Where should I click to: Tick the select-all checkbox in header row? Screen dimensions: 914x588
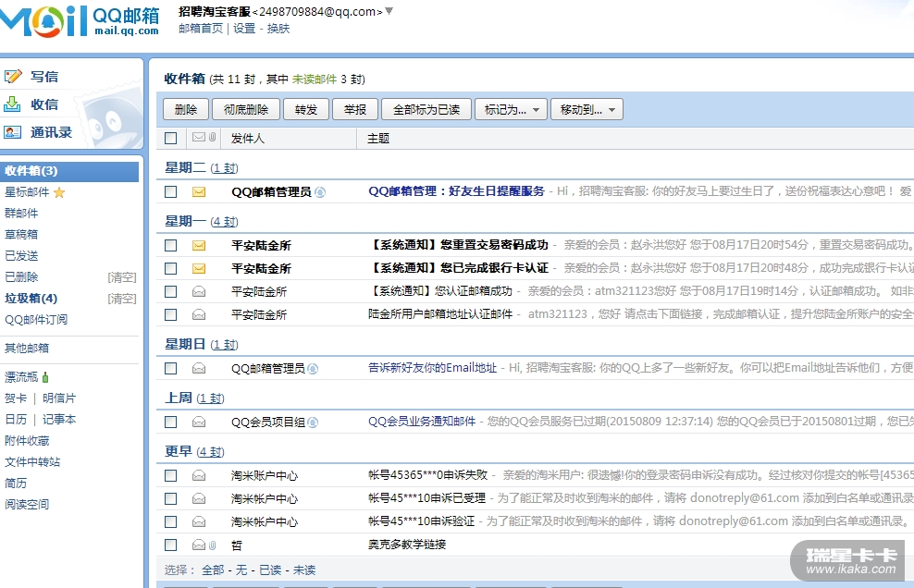click(x=170, y=138)
